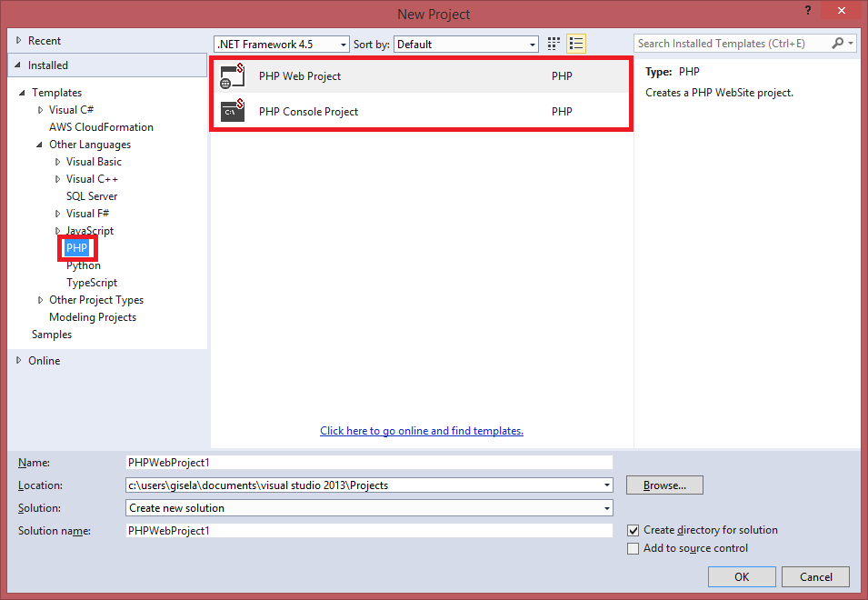
Task: Click the OK button
Action: tap(742, 576)
